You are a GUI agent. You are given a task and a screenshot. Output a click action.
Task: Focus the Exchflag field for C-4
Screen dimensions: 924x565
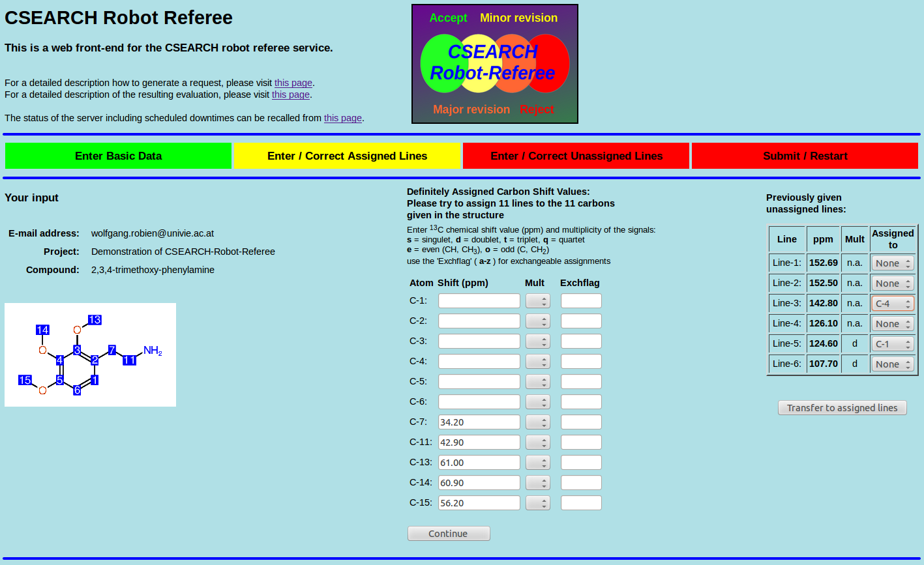(x=581, y=362)
